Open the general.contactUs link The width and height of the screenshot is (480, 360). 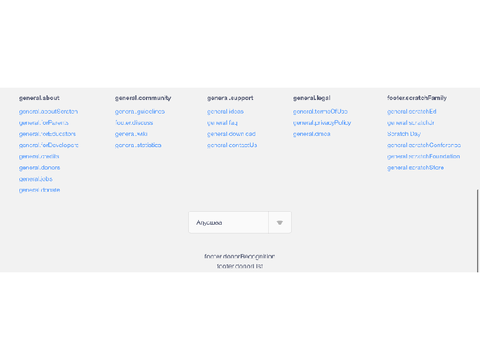pyautogui.click(x=232, y=145)
